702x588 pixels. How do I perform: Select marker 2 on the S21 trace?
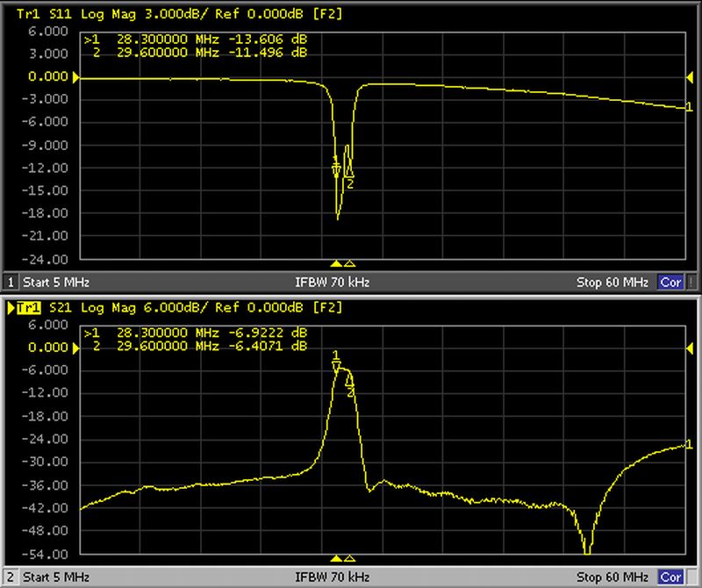click(349, 383)
